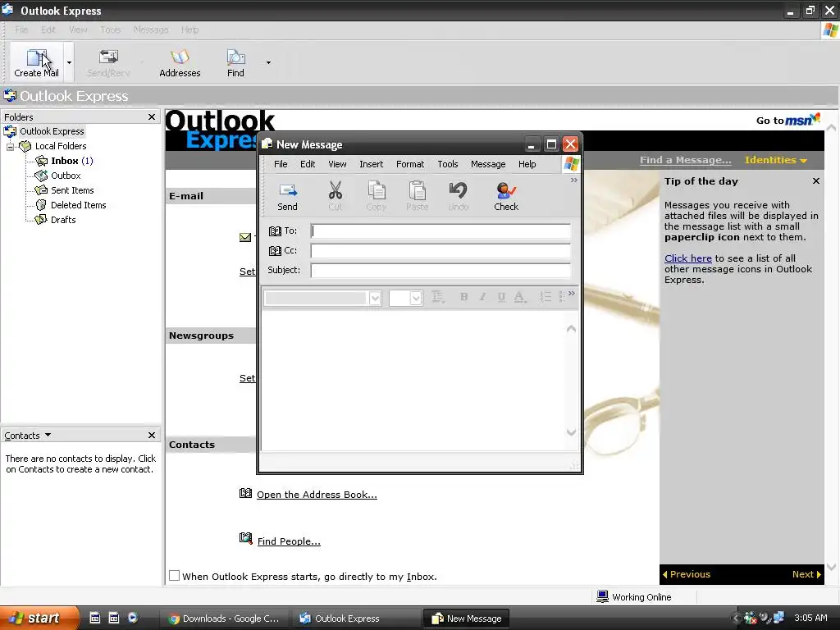Click in the To: recipient field
Image resolution: width=840 pixels, height=630 pixels.
point(441,231)
